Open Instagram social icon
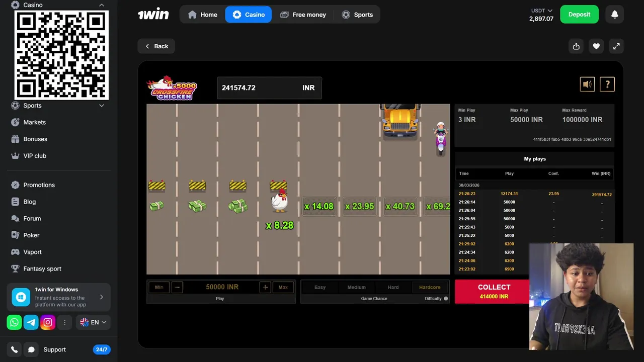The height and width of the screenshot is (362, 644). tap(47, 322)
